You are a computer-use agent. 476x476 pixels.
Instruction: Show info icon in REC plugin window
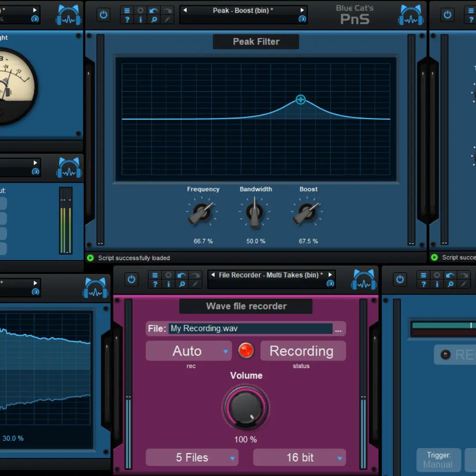click(436, 284)
